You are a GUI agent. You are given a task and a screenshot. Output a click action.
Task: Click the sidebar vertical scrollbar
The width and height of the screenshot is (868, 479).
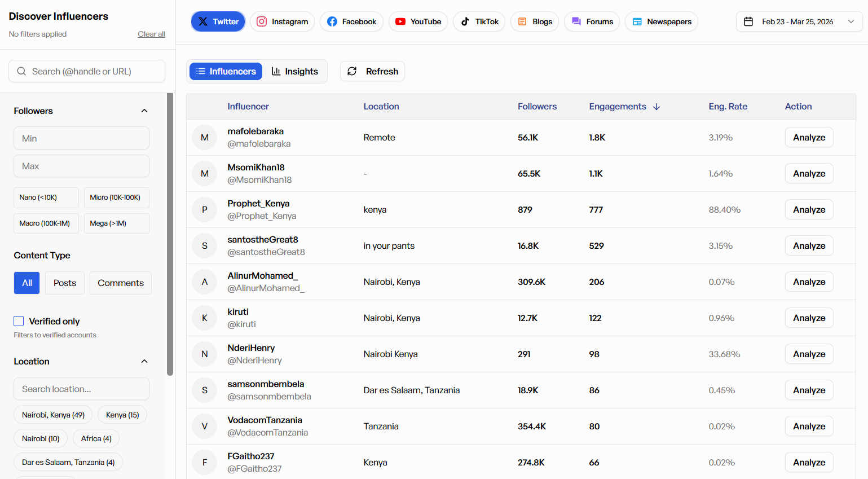pos(170,234)
